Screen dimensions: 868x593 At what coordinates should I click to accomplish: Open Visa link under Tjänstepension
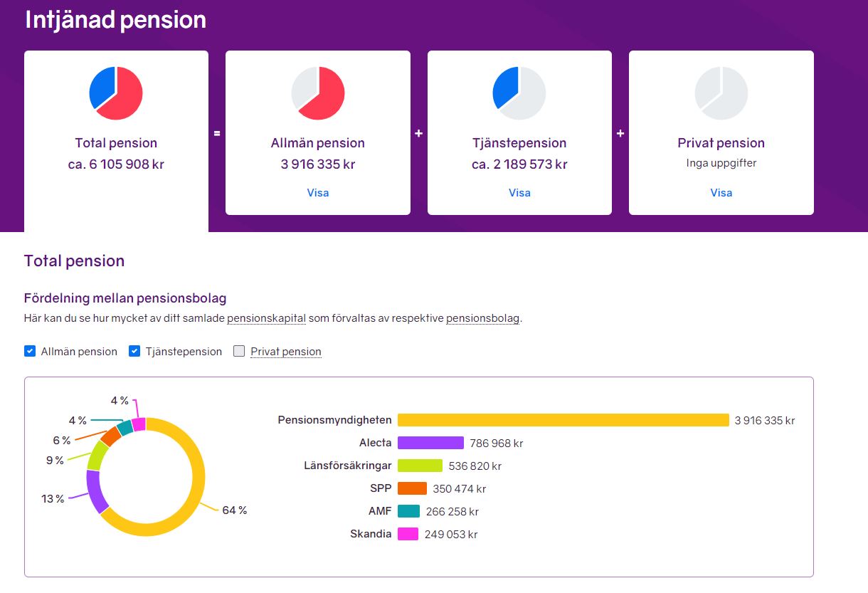click(x=519, y=193)
